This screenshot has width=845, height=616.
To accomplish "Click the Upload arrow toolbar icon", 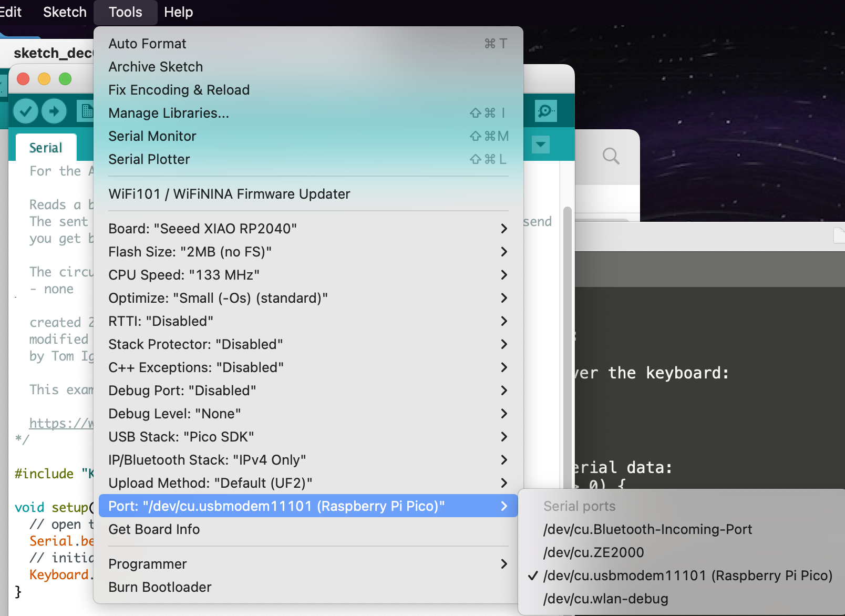I will (54, 111).
